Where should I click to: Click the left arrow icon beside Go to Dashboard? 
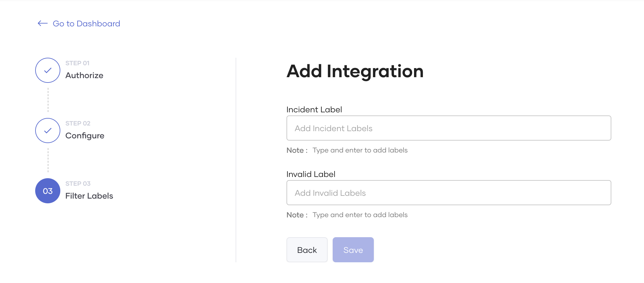(42, 24)
